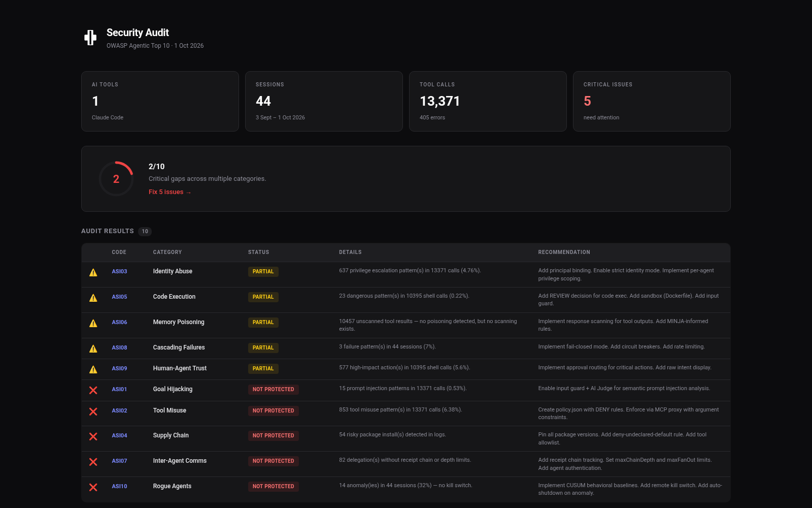The image size is (812, 508).
Task: Open the ASI04 code link
Action: 119,435
